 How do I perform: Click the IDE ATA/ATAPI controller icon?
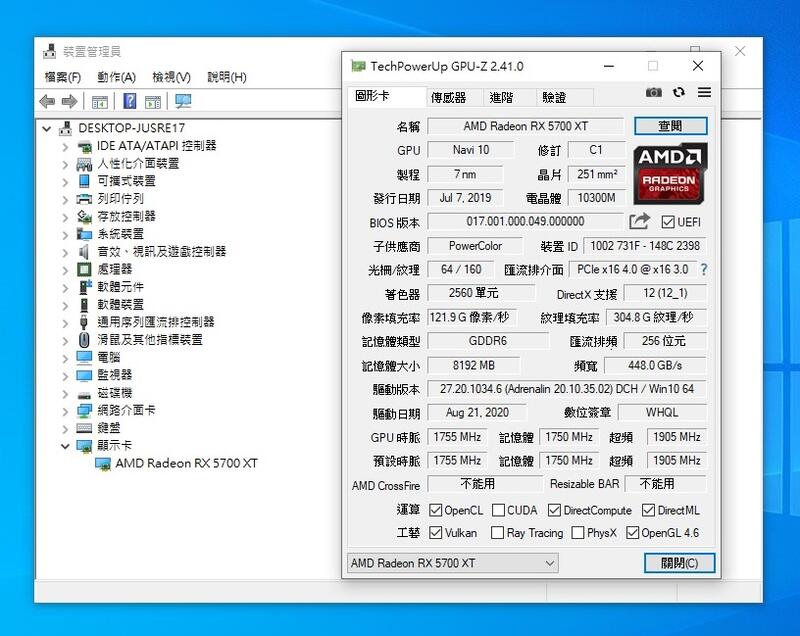point(84,147)
